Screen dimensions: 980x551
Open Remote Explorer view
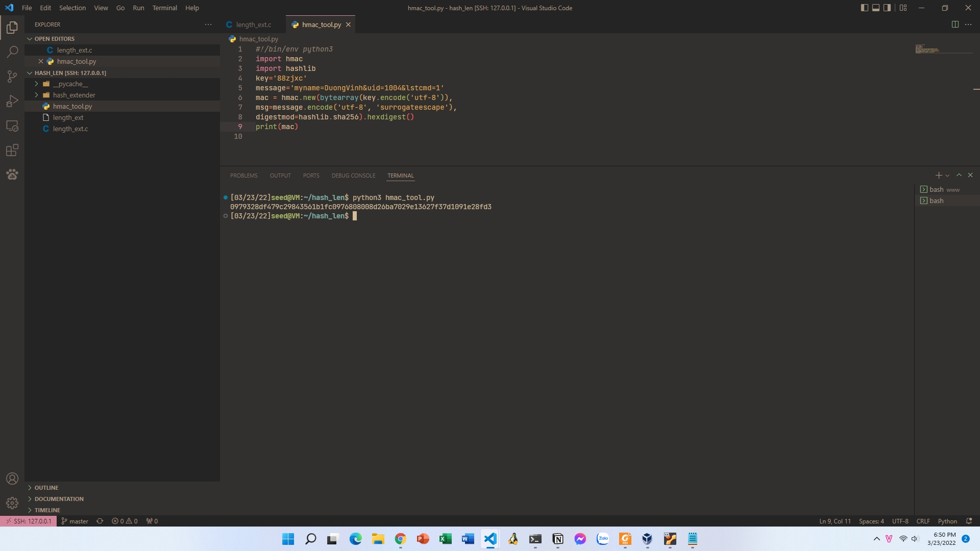coord(12,126)
